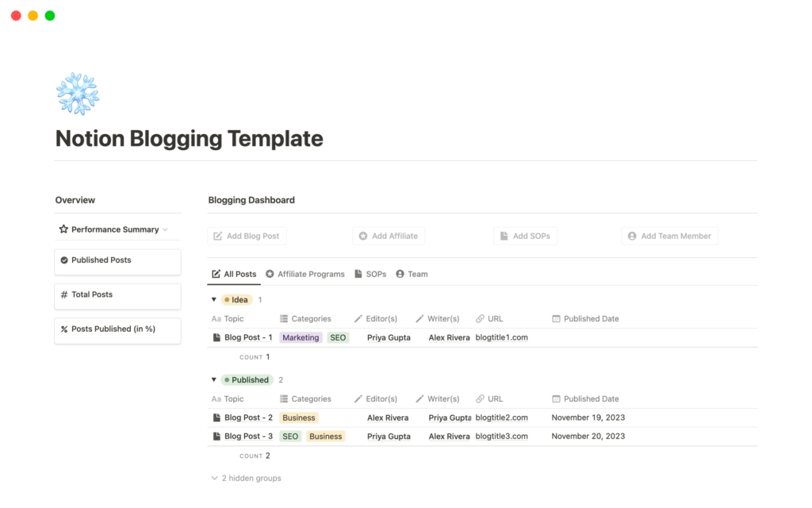Click the percent icon on Posts Published

[x=64, y=329]
